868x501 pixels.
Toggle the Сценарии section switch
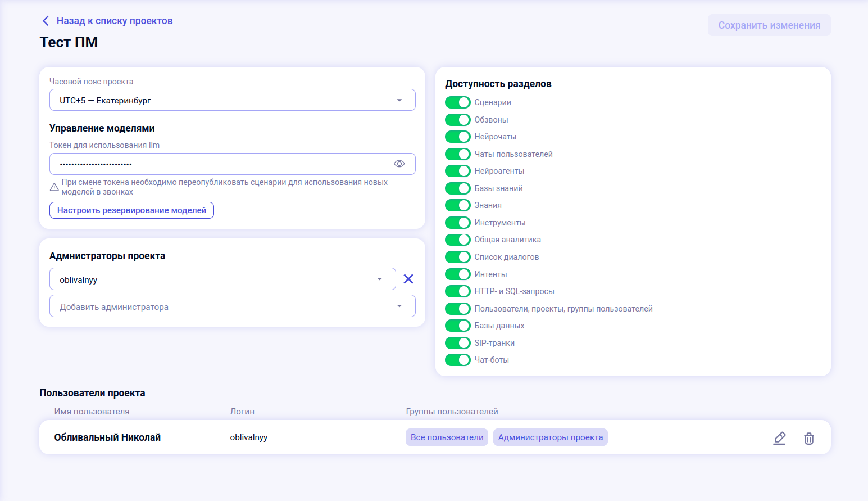coord(458,102)
